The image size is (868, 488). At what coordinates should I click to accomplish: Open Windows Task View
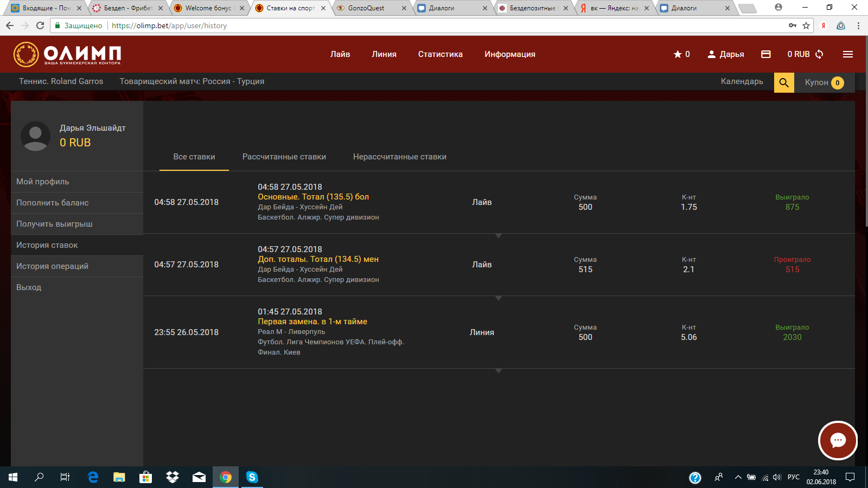coord(65,477)
